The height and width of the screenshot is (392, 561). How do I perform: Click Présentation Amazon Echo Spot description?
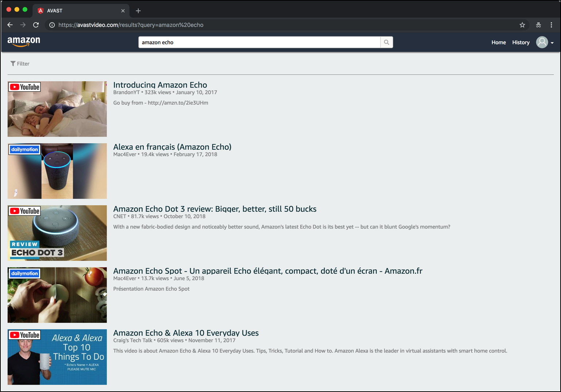click(x=151, y=289)
